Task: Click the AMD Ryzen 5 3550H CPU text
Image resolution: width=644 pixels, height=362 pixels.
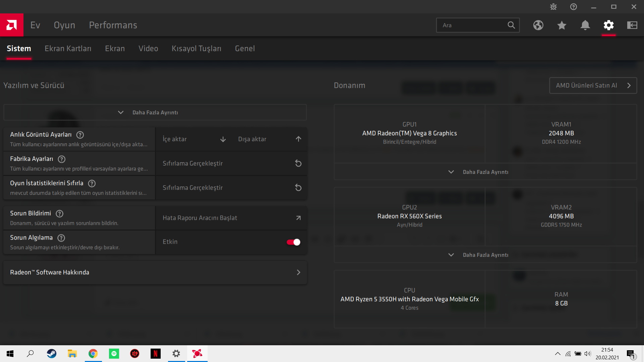Action: coord(410,299)
